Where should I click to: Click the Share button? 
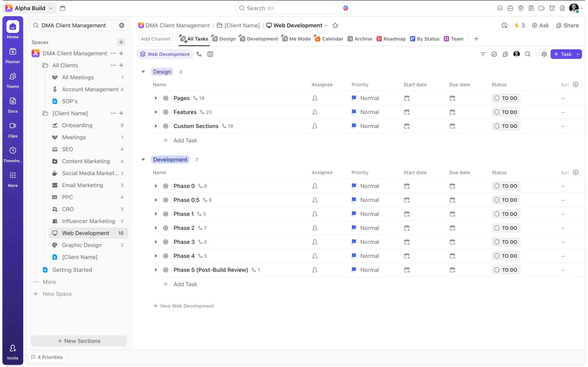point(567,25)
